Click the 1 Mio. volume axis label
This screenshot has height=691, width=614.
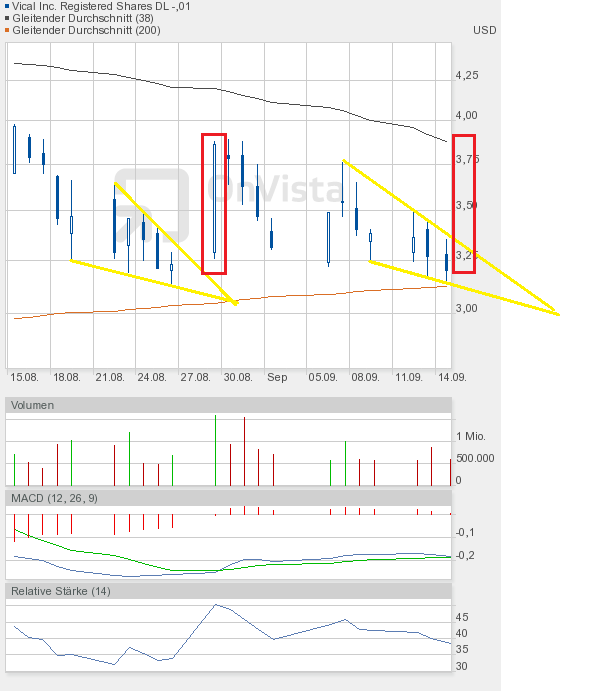point(472,437)
